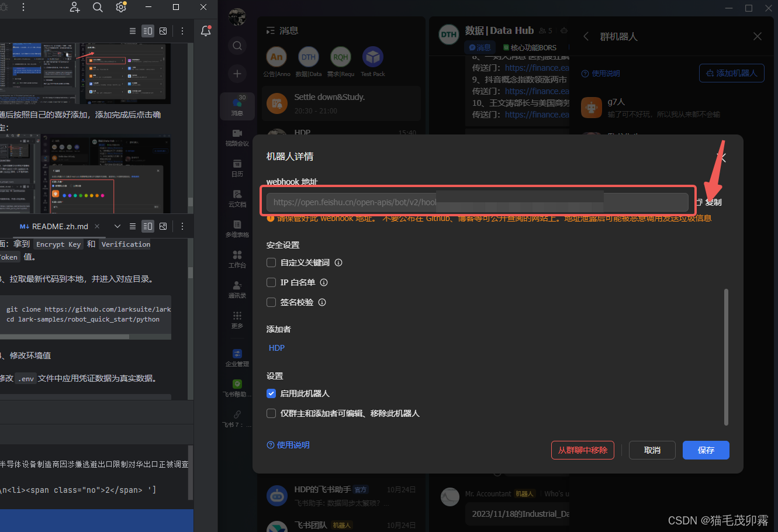This screenshot has height=532, width=778.
Task: Uncheck 启用此机器人 checkbox
Action: (271, 393)
